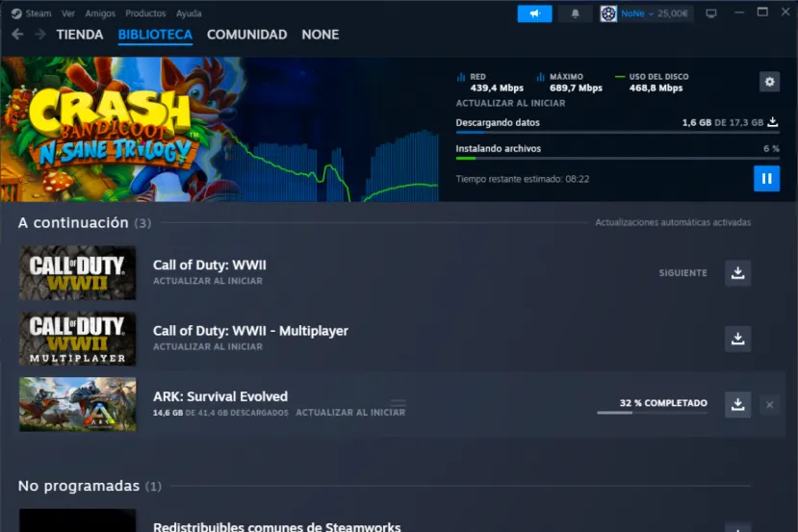Click Redistribuibles comunes de Steamworks title
Viewport: 798px width, 532px height.
pyautogui.click(x=277, y=526)
